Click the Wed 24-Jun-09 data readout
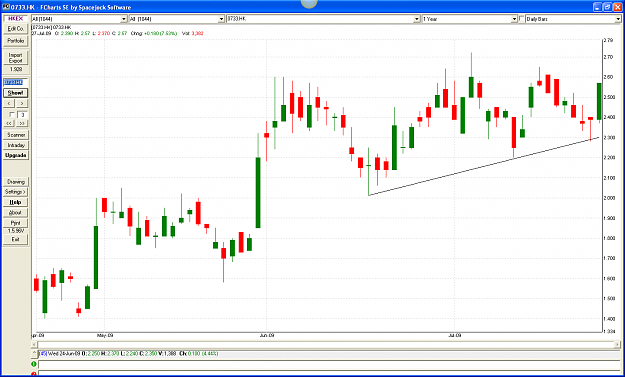 pos(129,353)
